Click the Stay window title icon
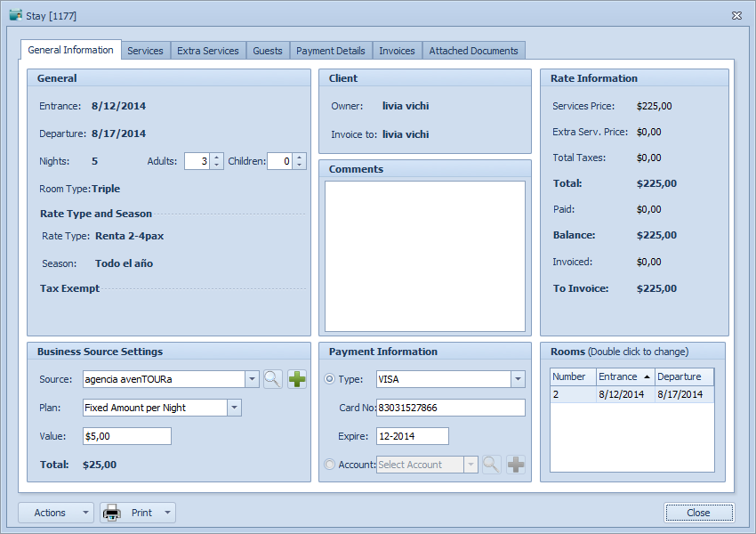Image resolution: width=756 pixels, height=534 pixels. click(15, 14)
